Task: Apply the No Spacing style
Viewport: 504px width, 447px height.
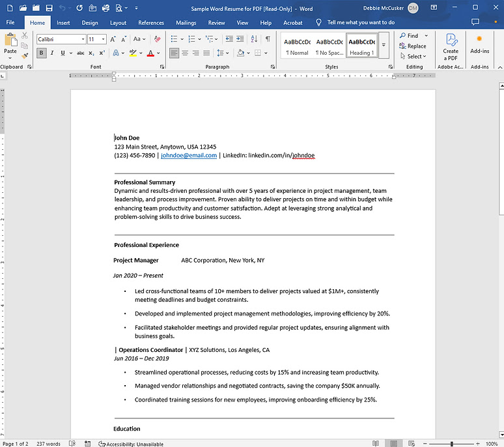Action: pyautogui.click(x=329, y=47)
